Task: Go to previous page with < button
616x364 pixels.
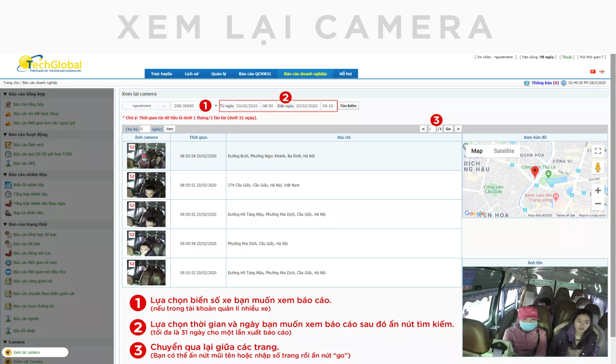Action: pos(423,129)
